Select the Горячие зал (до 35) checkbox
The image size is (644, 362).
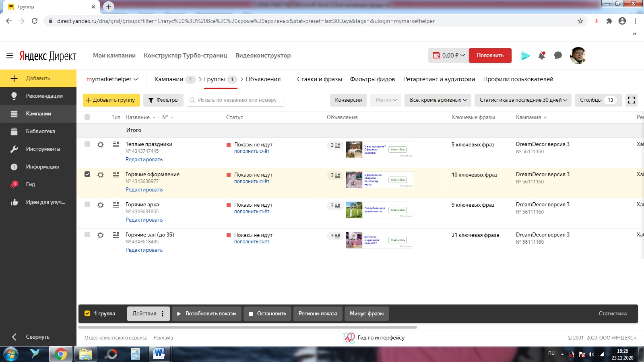coord(87,234)
